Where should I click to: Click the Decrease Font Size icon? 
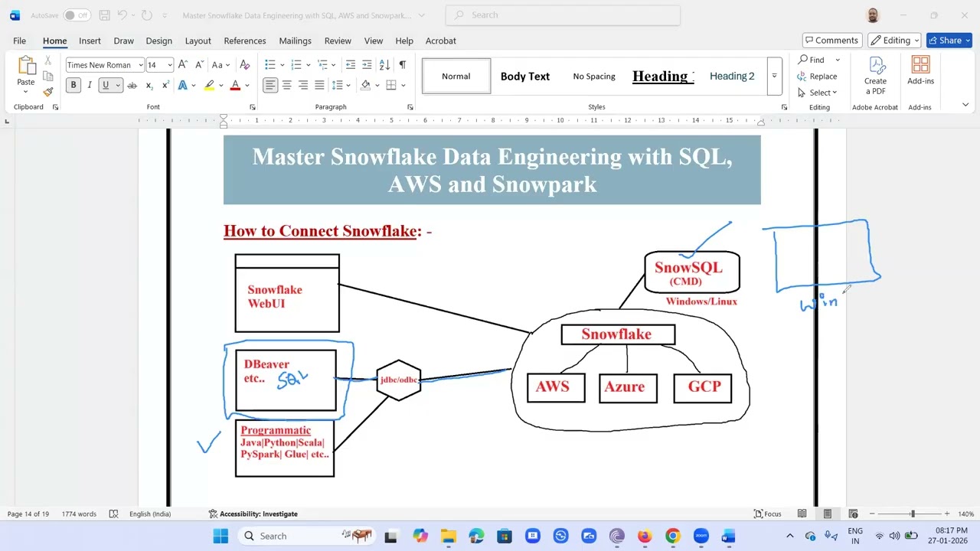tap(199, 65)
